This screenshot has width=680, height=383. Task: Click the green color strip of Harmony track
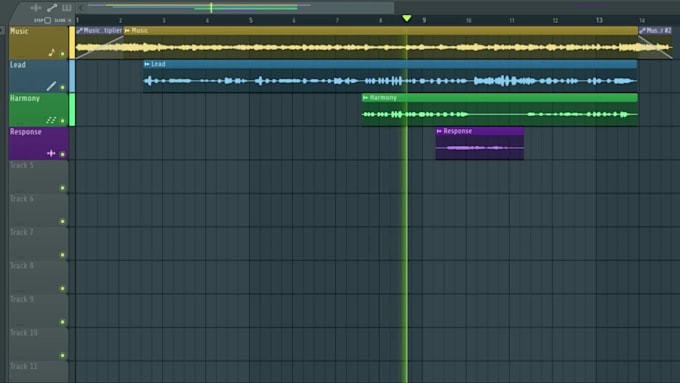point(72,109)
